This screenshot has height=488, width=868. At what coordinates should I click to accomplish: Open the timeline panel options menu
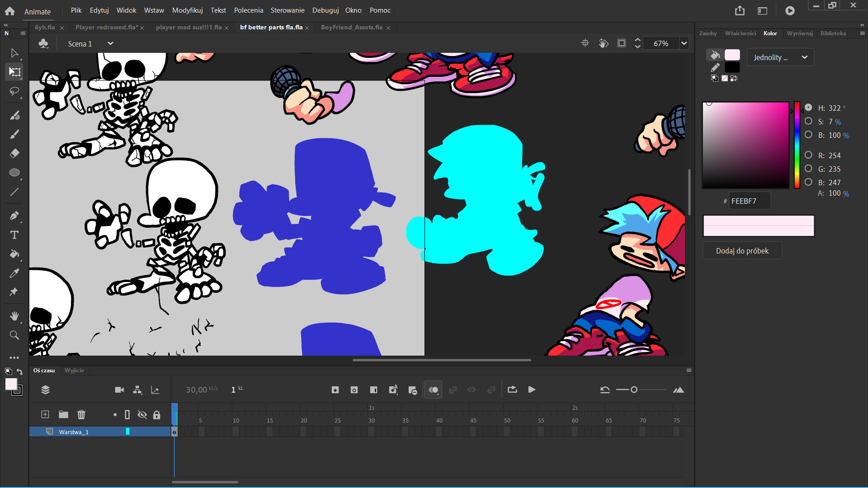coord(689,371)
